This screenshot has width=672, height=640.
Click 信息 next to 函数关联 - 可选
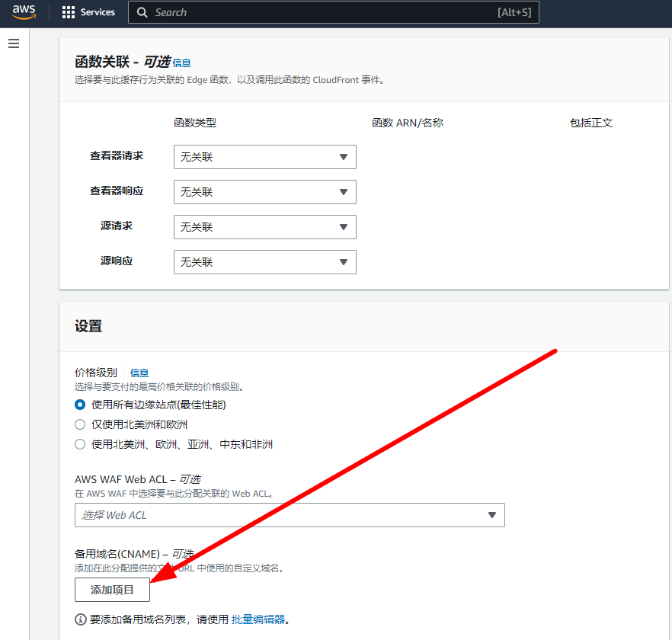pos(181,62)
